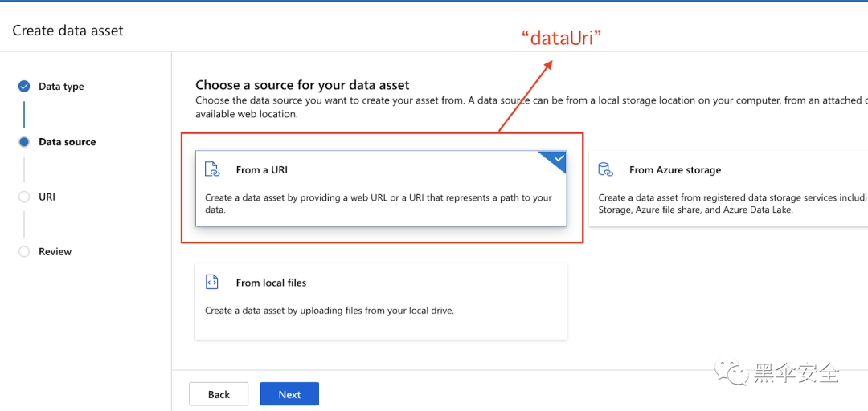868x411 pixels.
Task: Click the URI step circle
Action: [x=24, y=197]
